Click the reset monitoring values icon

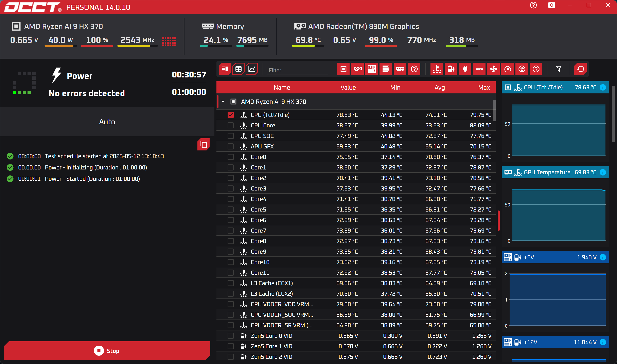coord(580,69)
